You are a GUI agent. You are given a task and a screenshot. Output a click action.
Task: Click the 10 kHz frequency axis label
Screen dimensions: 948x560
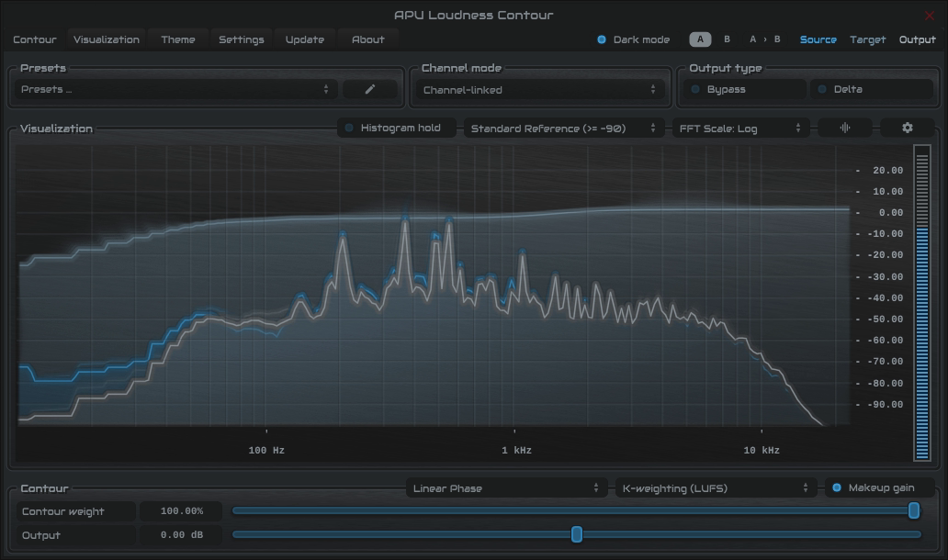[762, 450]
